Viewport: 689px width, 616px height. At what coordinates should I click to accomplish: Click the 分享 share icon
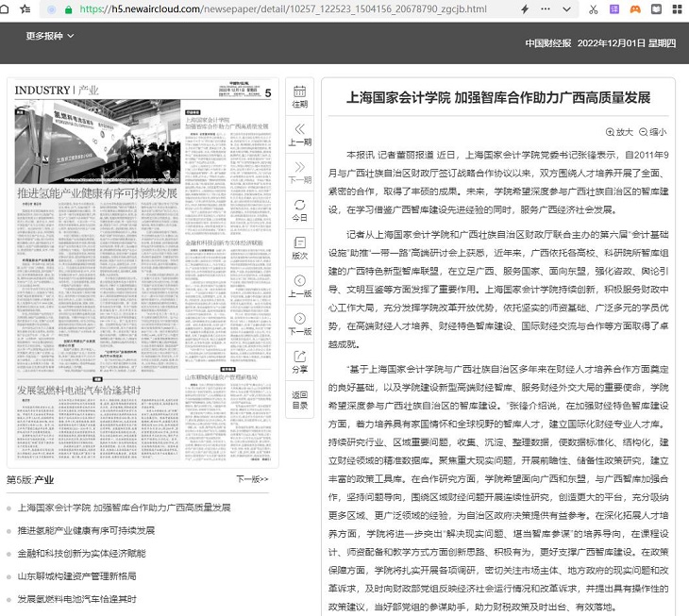click(x=299, y=361)
